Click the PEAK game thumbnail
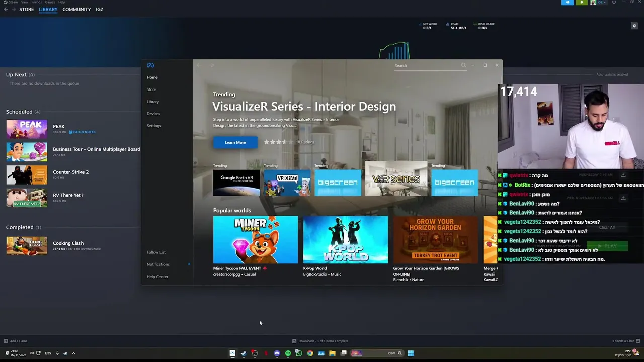 point(27,129)
